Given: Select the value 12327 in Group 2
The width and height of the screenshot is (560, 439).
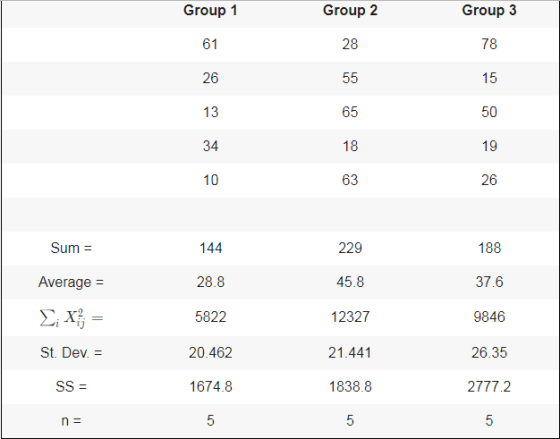Looking at the screenshot, I should 350,317.
